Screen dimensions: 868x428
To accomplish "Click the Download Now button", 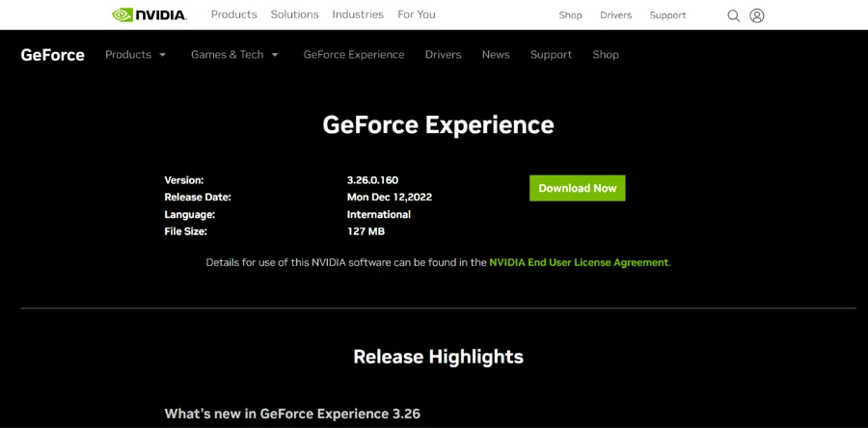I will (x=578, y=188).
